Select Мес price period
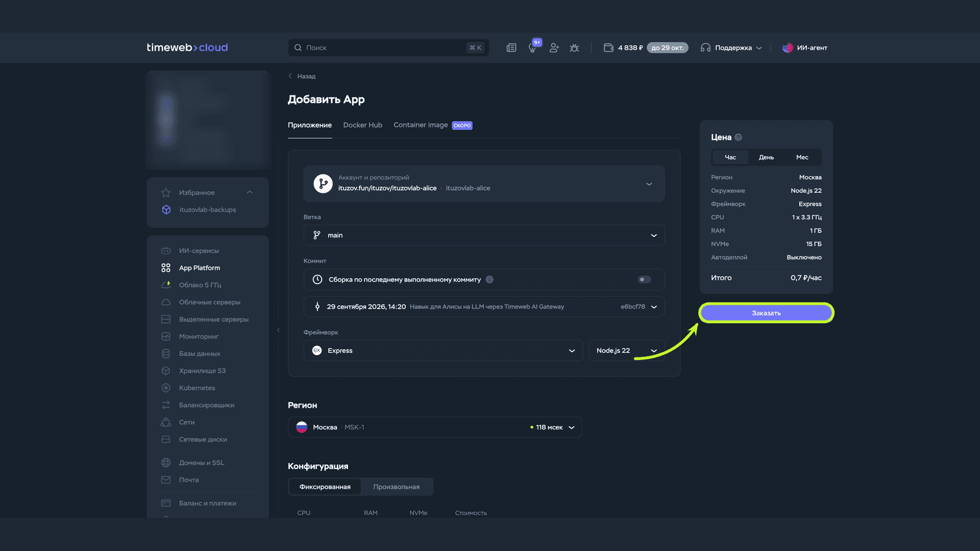The width and height of the screenshot is (980, 551). coord(802,157)
